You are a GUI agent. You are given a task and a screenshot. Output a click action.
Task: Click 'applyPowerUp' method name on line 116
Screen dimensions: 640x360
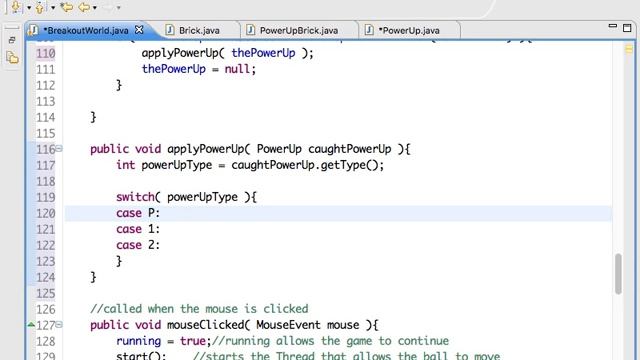click(205, 149)
